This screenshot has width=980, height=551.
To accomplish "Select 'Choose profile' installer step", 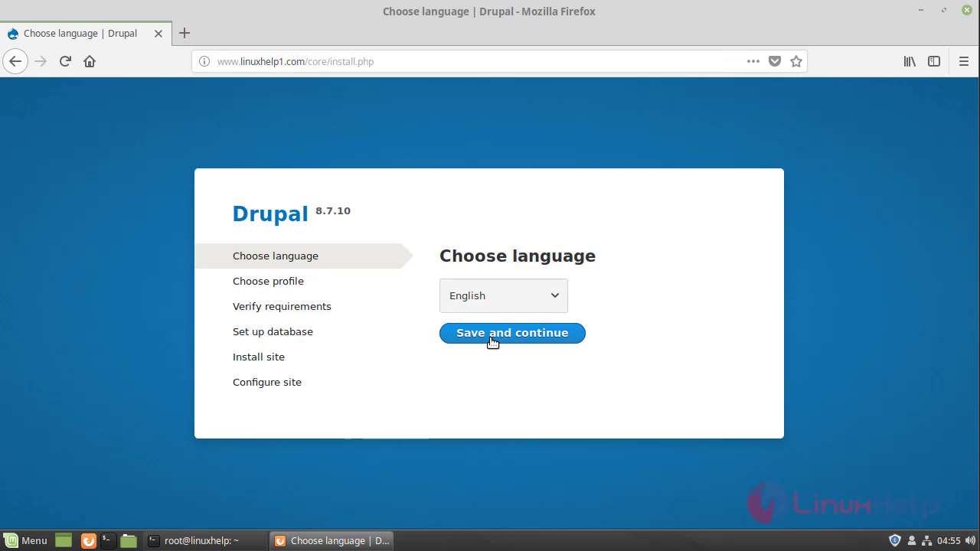I will pyautogui.click(x=268, y=281).
